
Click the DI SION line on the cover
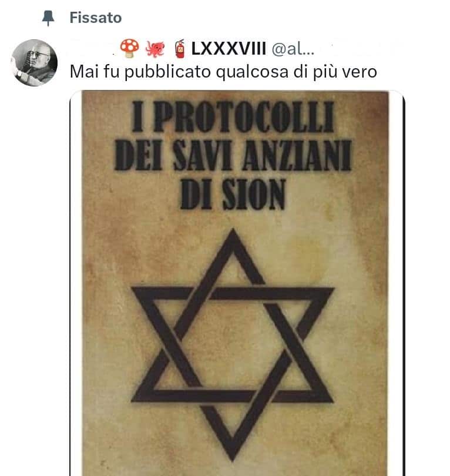point(233,194)
